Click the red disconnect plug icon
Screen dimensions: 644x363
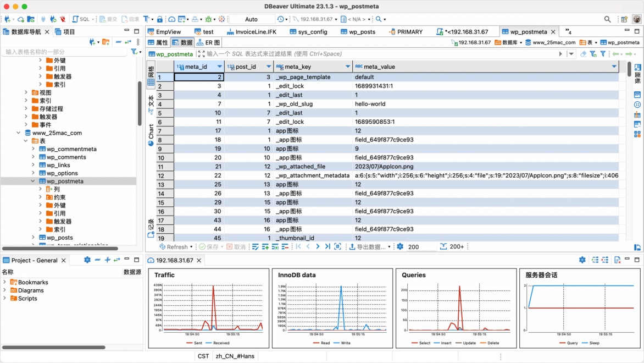(x=63, y=19)
